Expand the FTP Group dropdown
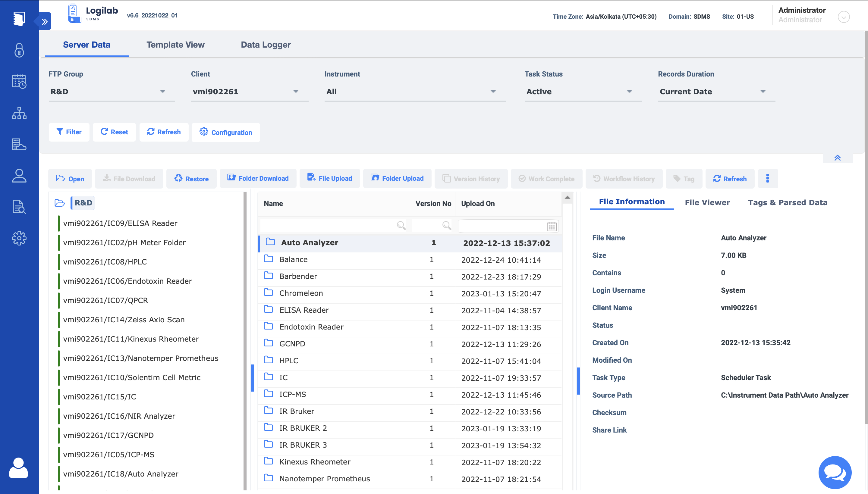This screenshot has height=494, width=868. pos(163,92)
